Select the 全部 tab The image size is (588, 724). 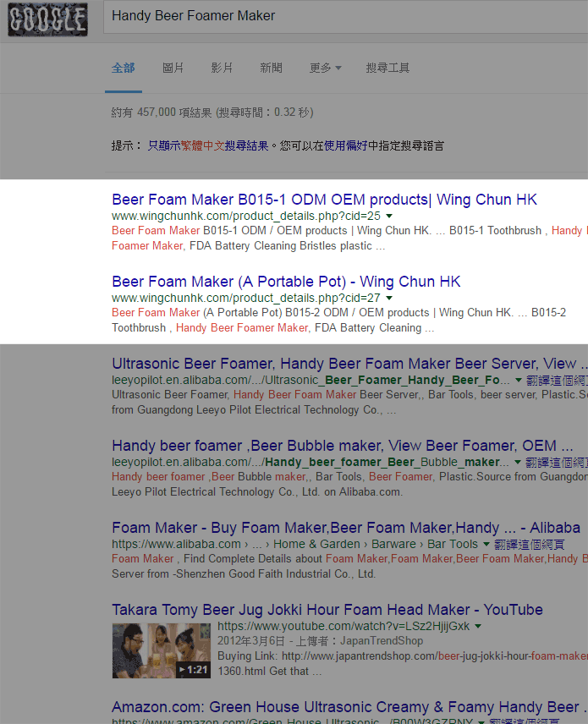click(x=124, y=68)
